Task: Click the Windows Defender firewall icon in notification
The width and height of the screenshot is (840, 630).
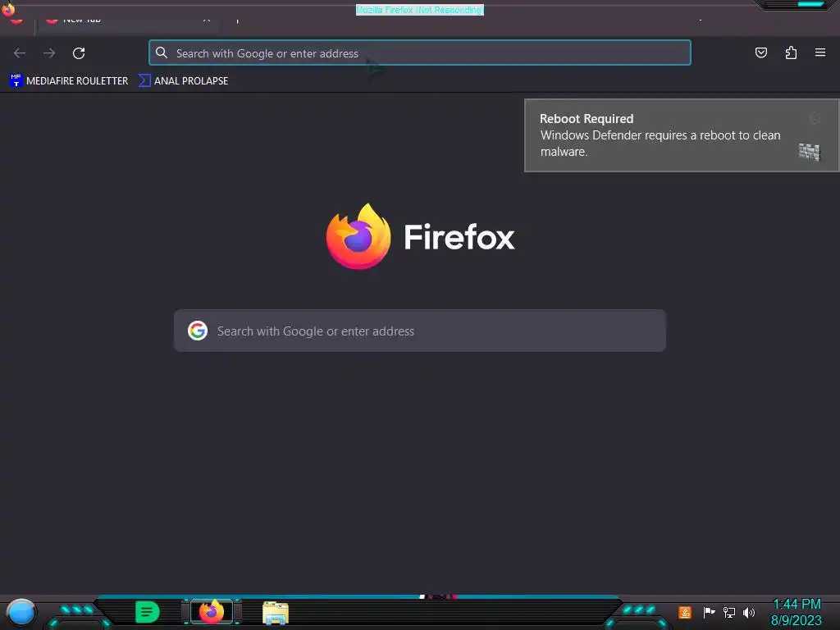Action: pos(809,152)
